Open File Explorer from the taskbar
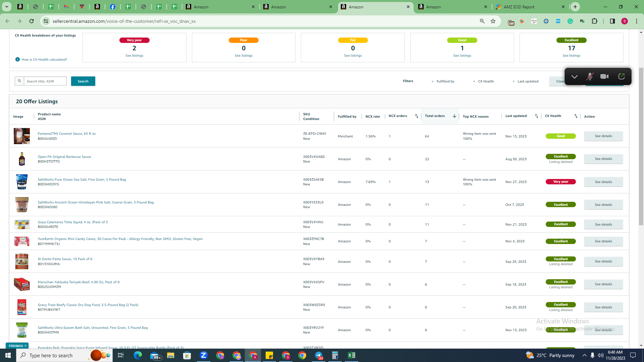This screenshot has width=644, height=362. [x=171, y=355]
